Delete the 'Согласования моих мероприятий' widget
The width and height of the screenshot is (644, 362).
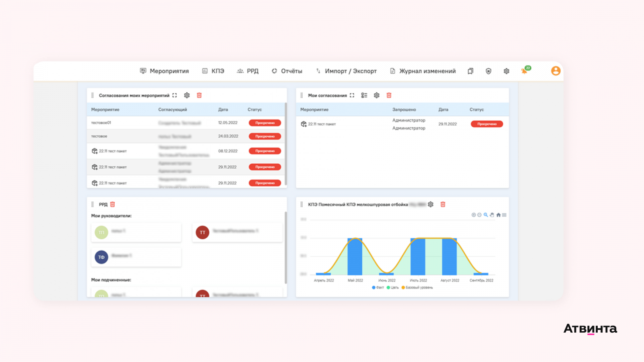tap(199, 95)
